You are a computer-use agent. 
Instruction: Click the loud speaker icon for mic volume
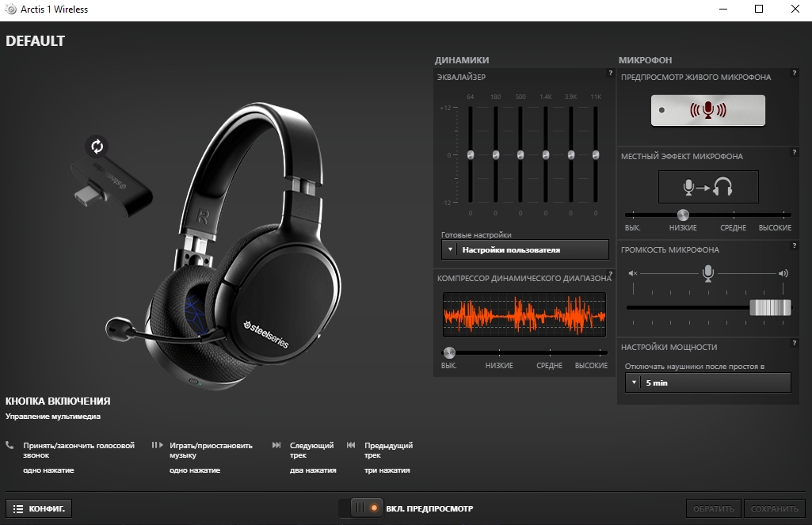(783, 273)
